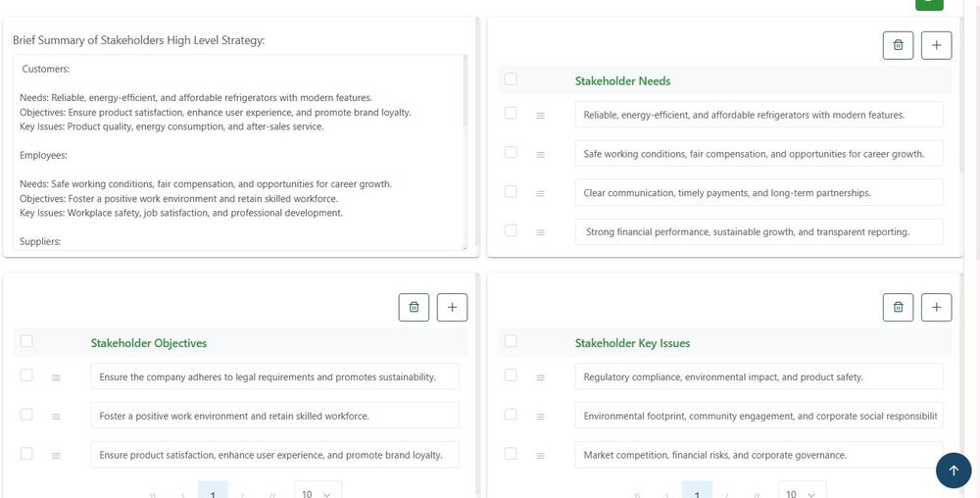Click trash icon in Stakeholder Key Issues panel
Screen dimensions: 980x498
[x=898, y=307]
